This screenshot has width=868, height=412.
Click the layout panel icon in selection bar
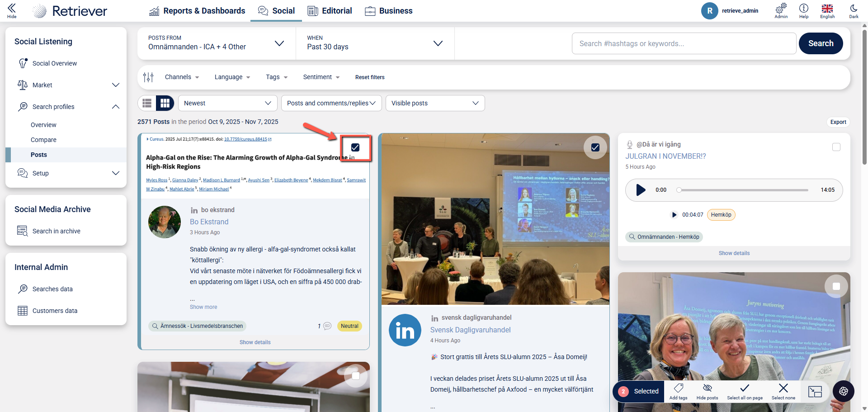tap(815, 392)
